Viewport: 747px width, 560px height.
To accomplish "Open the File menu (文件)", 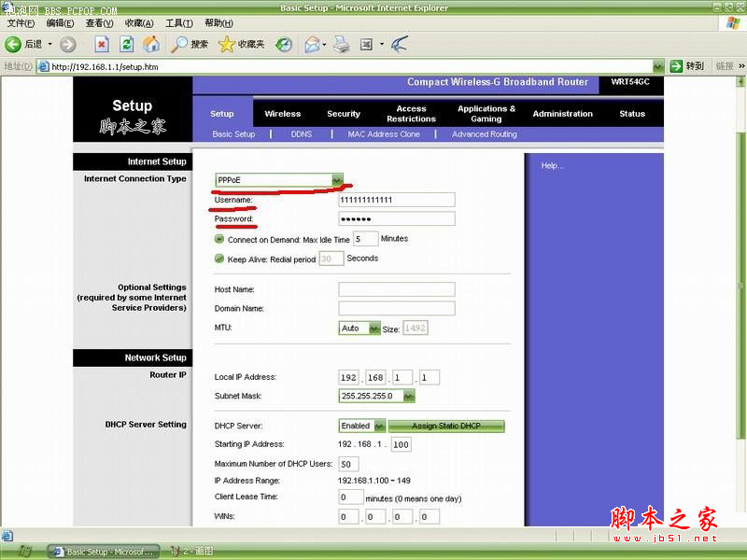I will point(21,23).
